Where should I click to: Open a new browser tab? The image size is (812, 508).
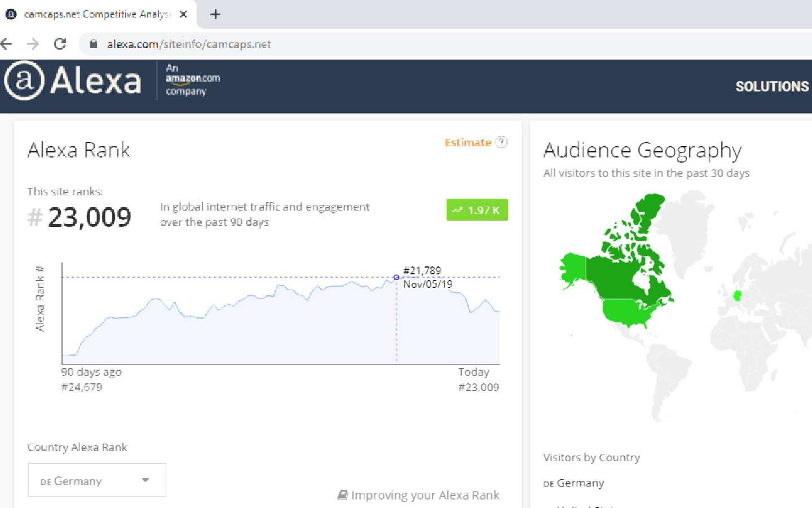pyautogui.click(x=215, y=15)
